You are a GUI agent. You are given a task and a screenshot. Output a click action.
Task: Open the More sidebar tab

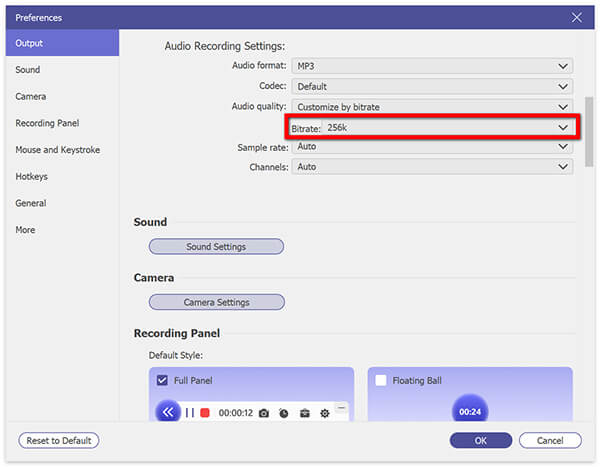click(x=62, y=230)
